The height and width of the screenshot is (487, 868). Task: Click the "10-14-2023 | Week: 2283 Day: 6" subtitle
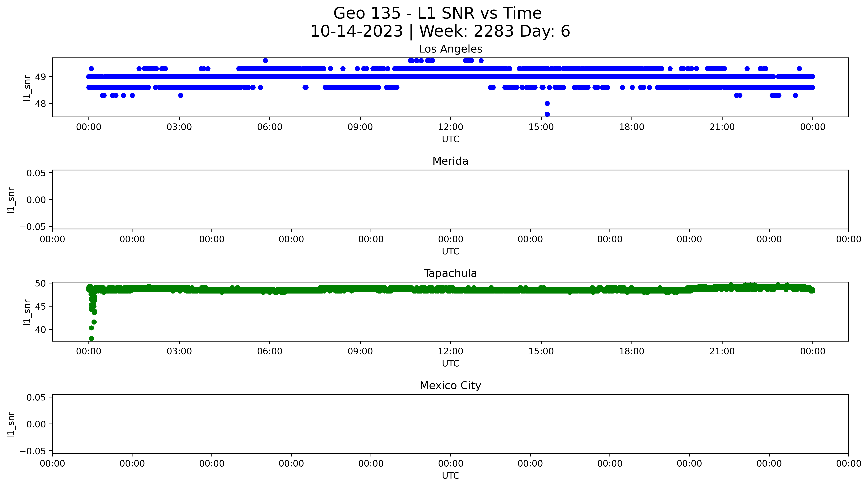440,31
